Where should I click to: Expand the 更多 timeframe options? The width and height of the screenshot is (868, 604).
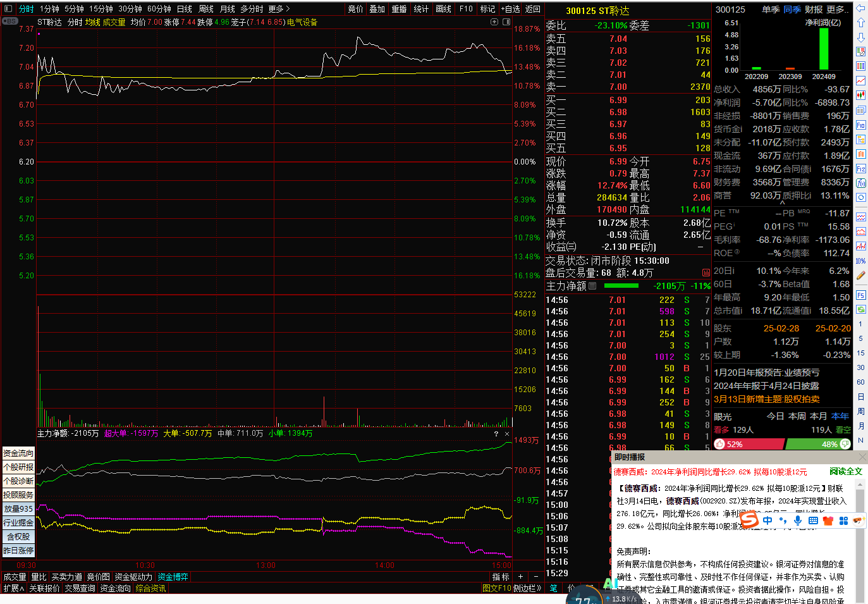click(x=279, y=9)
